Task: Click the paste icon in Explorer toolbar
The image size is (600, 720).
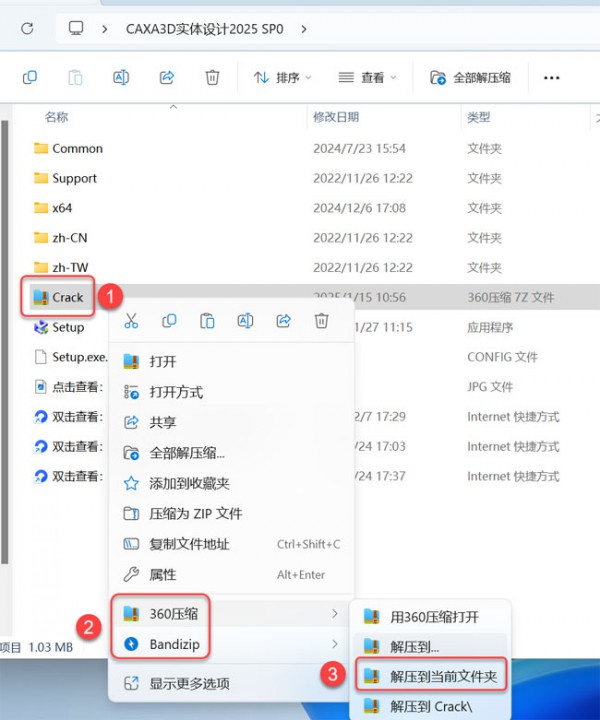Action: coord(75,77)
